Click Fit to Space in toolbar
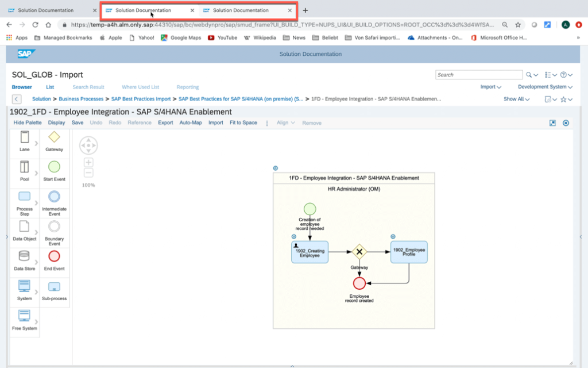The height and width of the screenshot is (368, 588). (x=243, y=123)
